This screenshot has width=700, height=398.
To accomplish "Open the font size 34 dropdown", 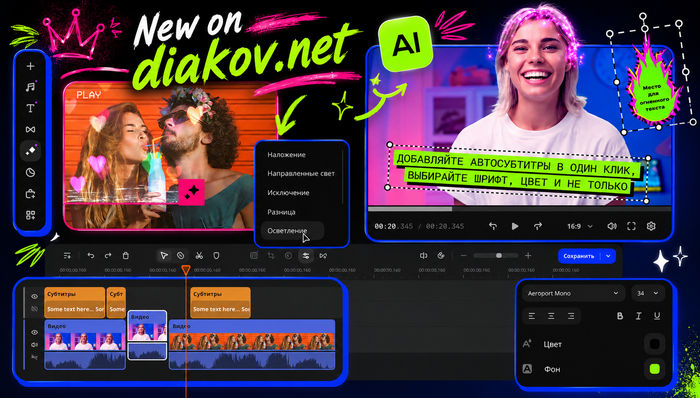I will pyautogui.click(x=648, y=294).
